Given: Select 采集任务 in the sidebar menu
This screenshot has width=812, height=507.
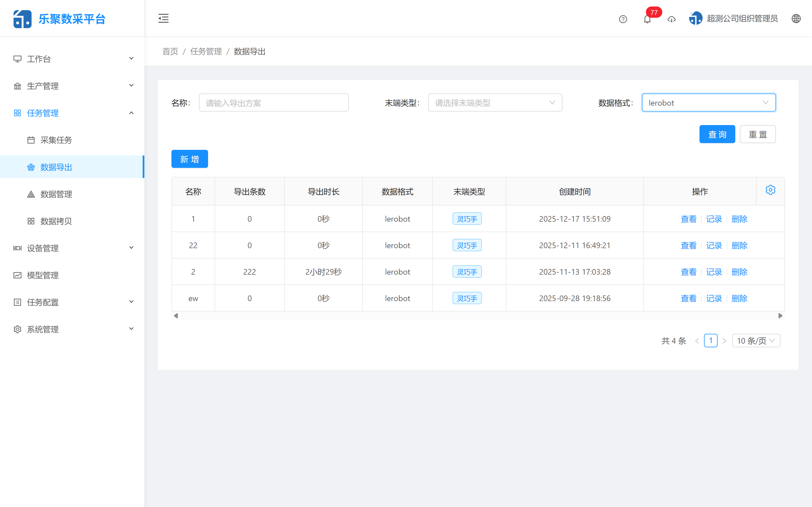Looking at the screenshot, I should click(57, 140).
